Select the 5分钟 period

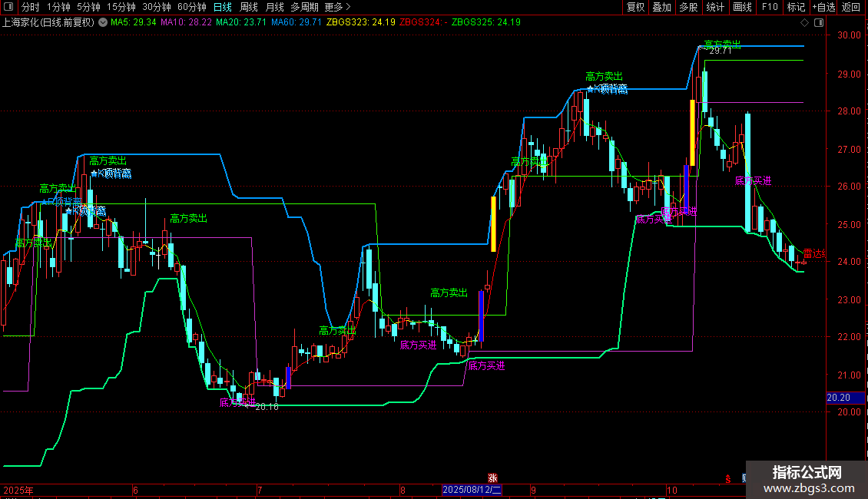(88, 7)
